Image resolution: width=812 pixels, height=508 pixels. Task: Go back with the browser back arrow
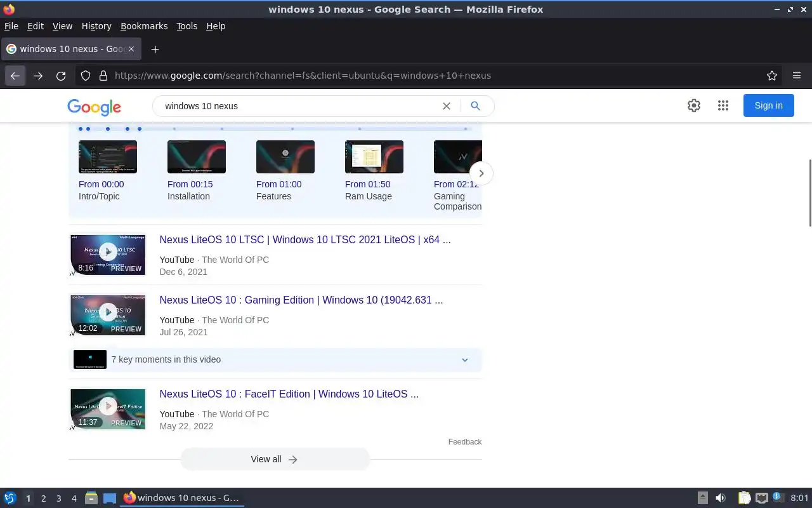(15, 76)
